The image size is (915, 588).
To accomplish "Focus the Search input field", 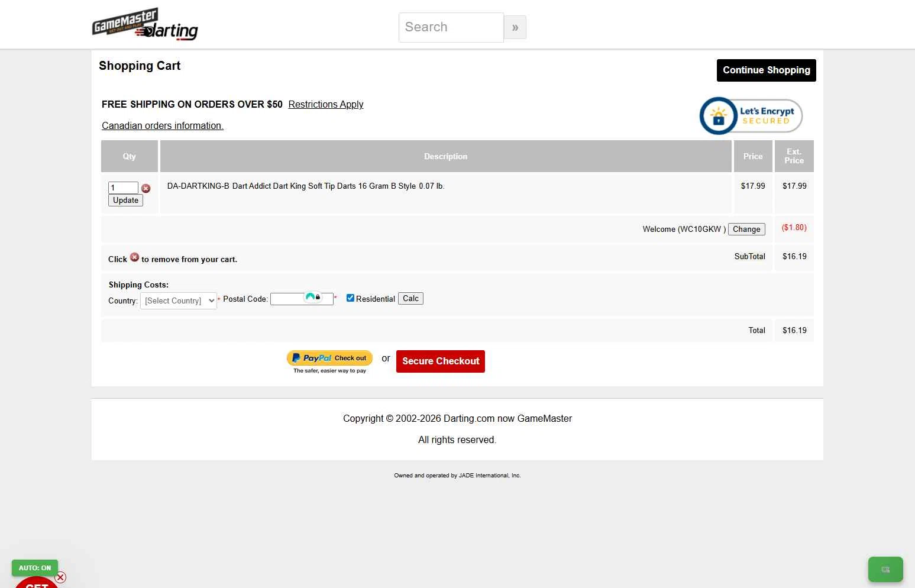I will coord(451,27).
